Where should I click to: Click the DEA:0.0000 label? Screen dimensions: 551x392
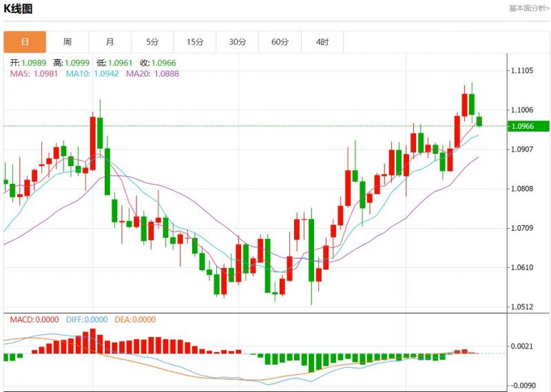tap(135, 320)
